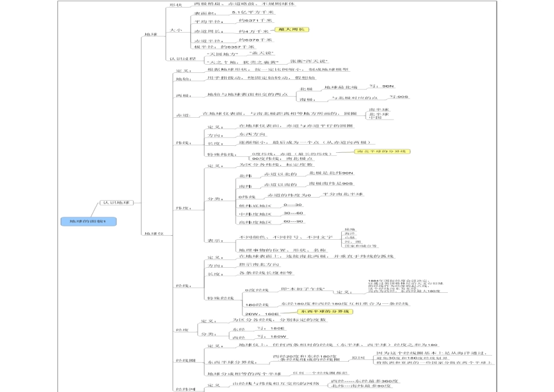This screenshot has height=392, width=554.
Task: Click the 地轴 topic under 地球仪
Action: tap(184, 79)
